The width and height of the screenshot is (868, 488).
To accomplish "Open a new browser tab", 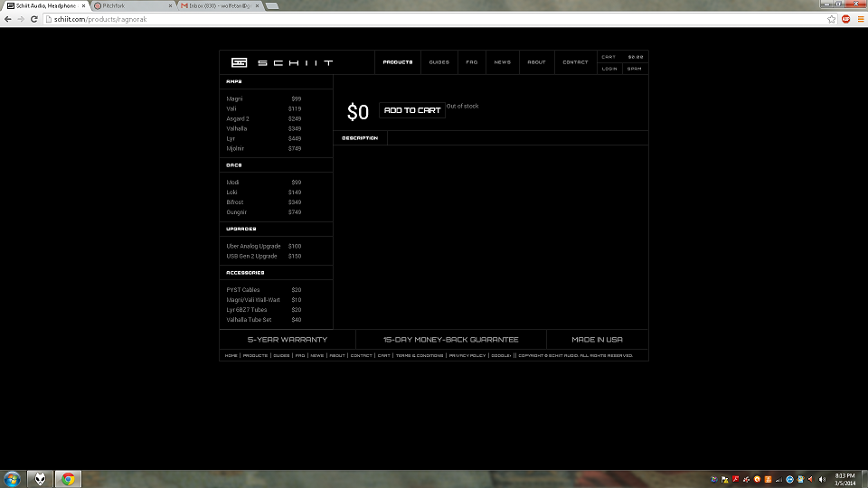I will [x=272, y=5].
